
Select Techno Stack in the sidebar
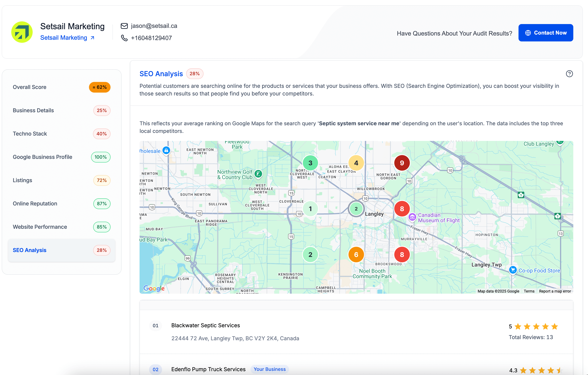[61, 134]
